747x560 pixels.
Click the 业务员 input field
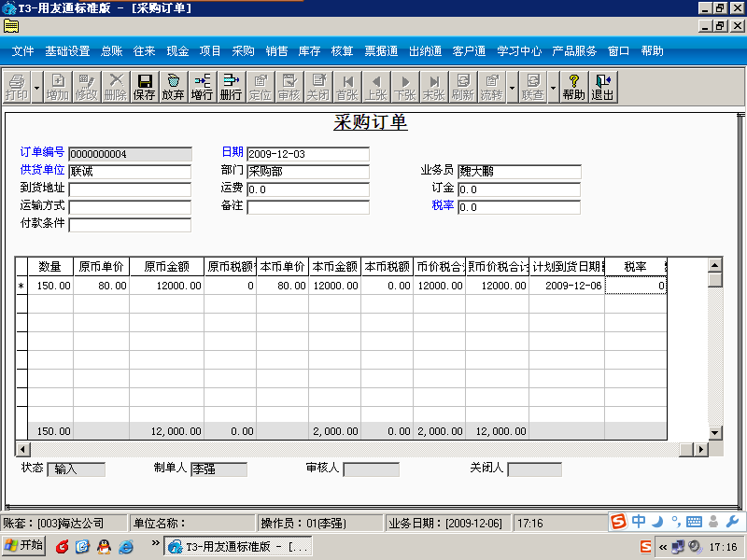click(x=519, y=172)
